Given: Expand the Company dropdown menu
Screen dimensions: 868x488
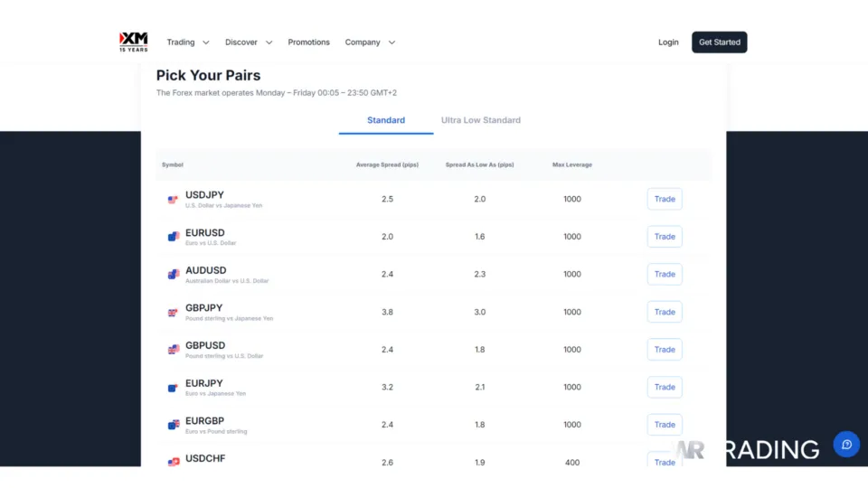Looking at the screenshot, I should (x=369, y=42).
